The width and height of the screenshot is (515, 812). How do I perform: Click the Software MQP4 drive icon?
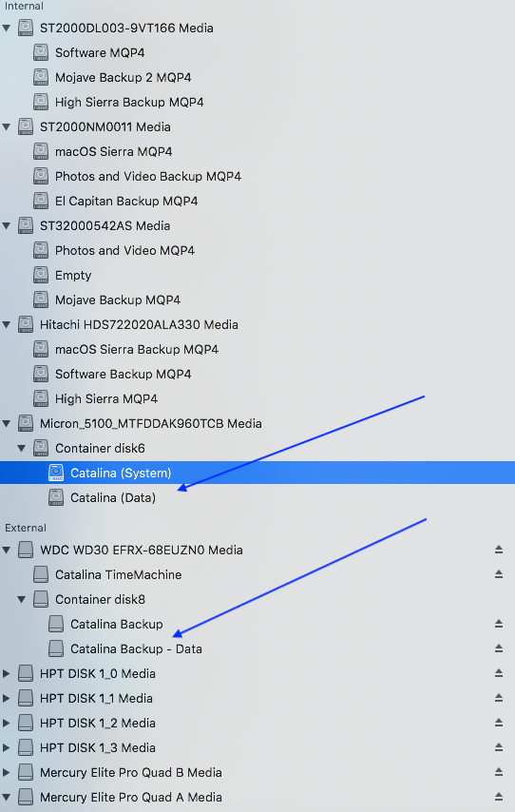point(41,52)
